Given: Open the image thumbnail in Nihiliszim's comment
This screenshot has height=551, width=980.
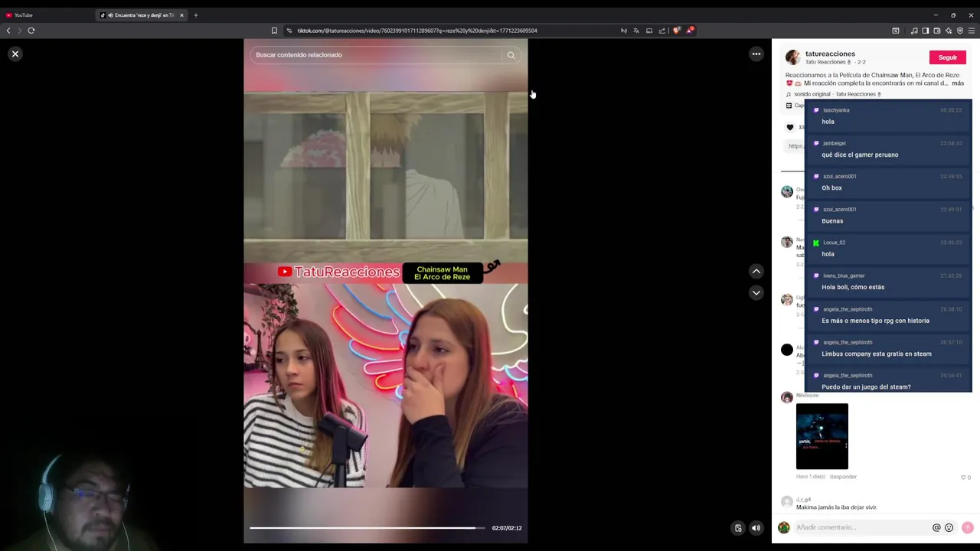Looking at the screenshot, I should 822,436.
